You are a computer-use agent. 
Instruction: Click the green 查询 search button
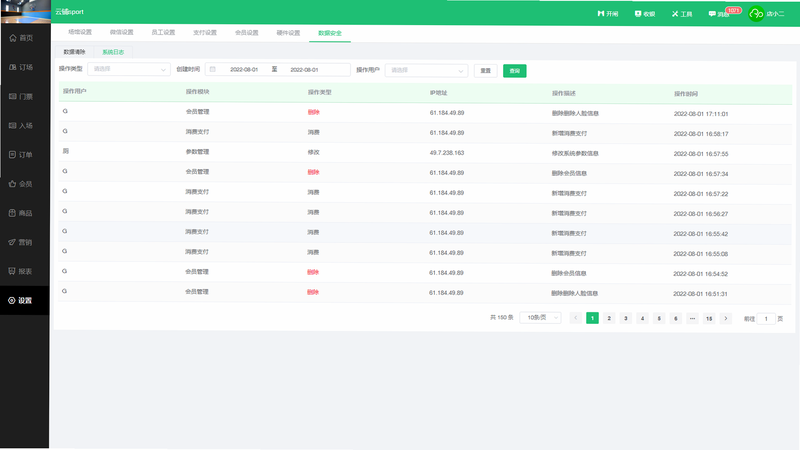pyautogui.click(x=514, y=71)
